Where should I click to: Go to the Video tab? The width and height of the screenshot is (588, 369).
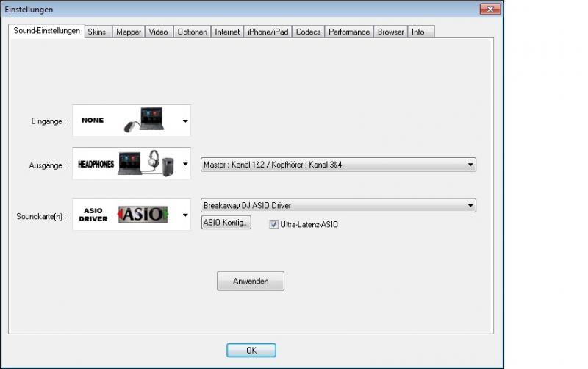click(158, 32)
